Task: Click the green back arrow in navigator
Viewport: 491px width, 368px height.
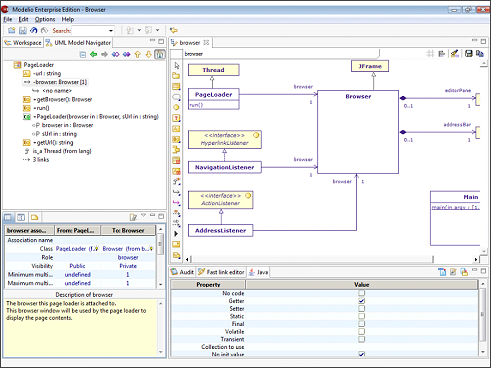Action: (94, 54)
